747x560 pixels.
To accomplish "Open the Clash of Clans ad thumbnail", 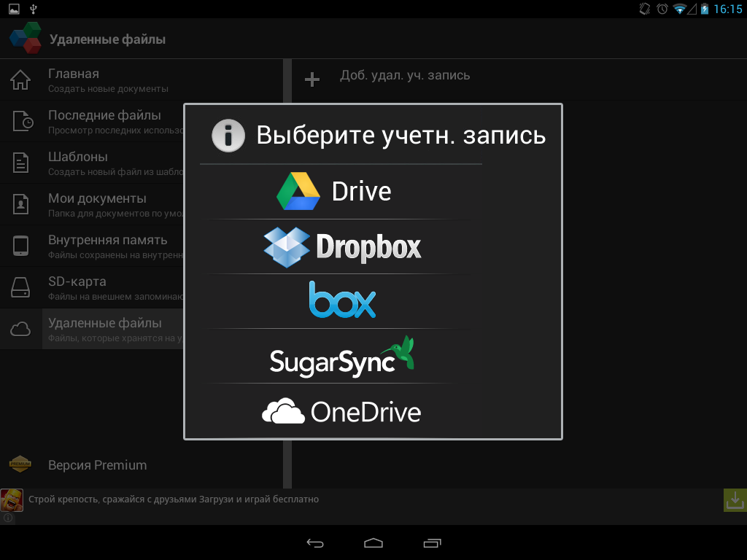I will [12, 500].
